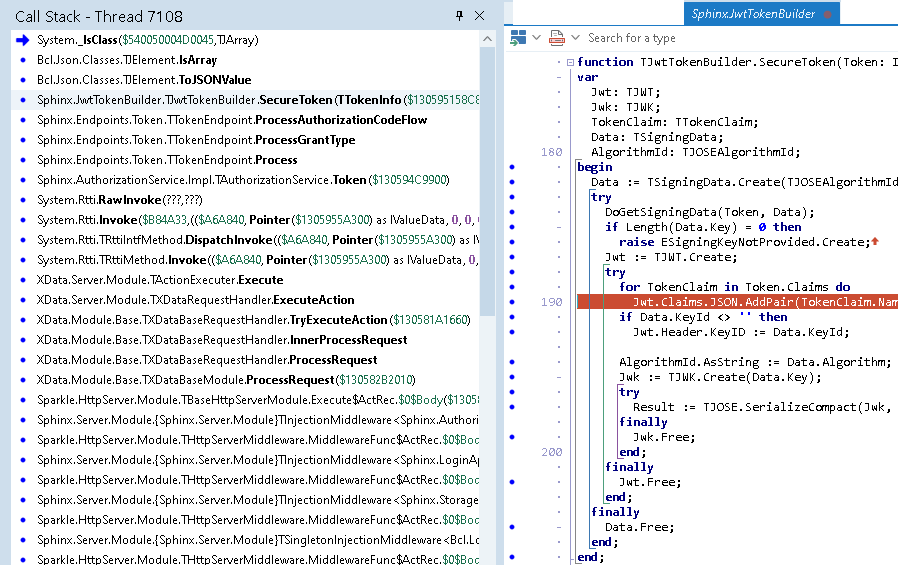Image resolution: width=898 pixels, height=565 pixels.
Task: Click the current frame arrow beside System._IsClass
Action: [x=22, y=40]
